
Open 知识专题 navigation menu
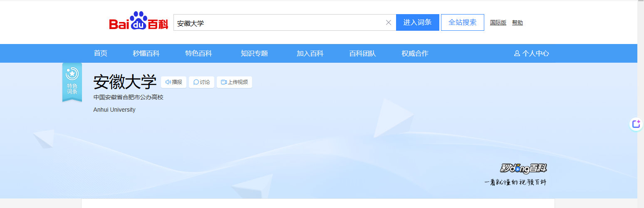click(254, 54)
